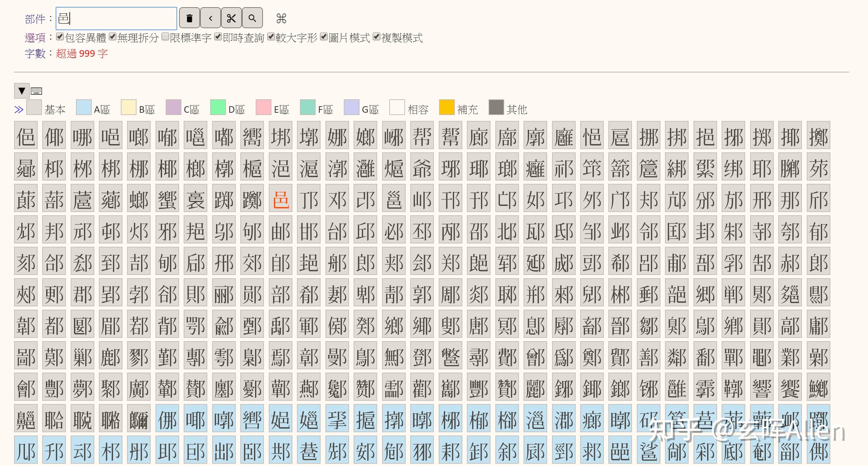
Task: Toggle 包容異體 checkbox
Action: (60, 36)
